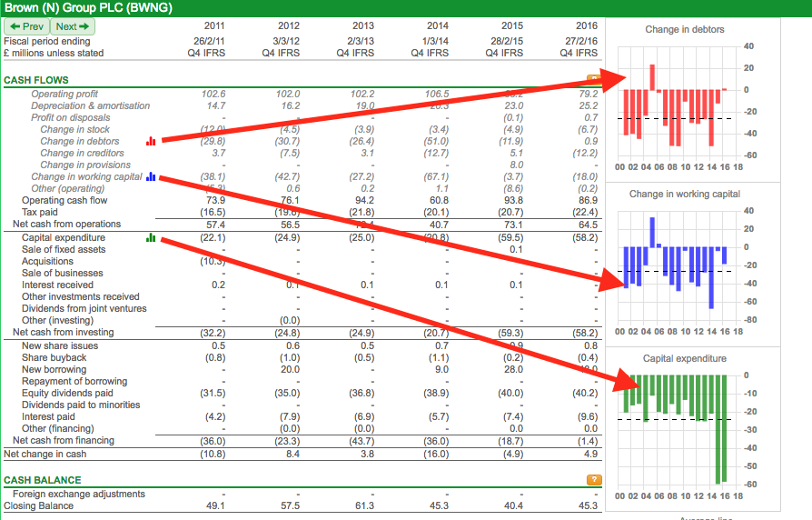Click the Next button
Screen dimensions: 812x520
click(x=73, y=26)
